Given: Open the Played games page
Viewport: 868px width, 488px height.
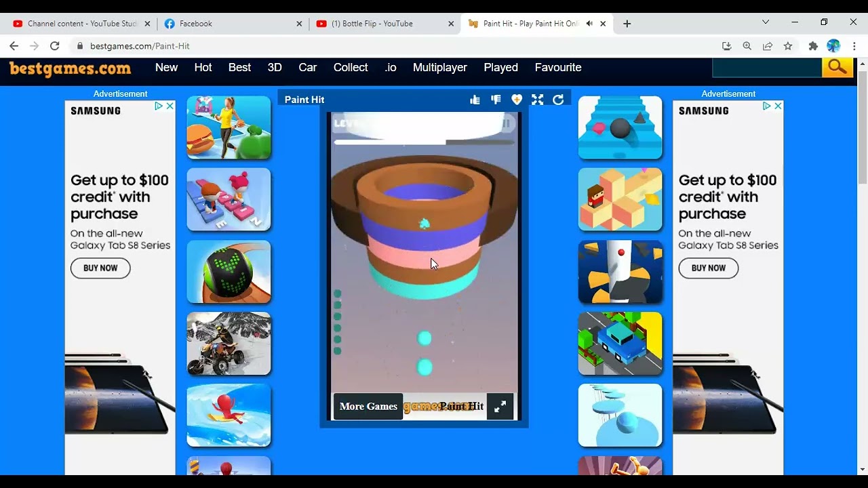Looking at the screenshot, I should pyautogui.click(x=501, y=67).
